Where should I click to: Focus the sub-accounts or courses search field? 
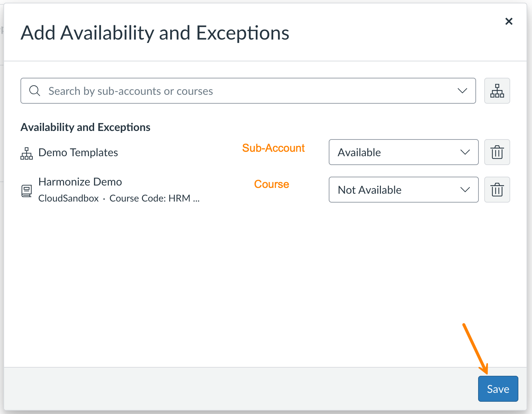point(248,91)
